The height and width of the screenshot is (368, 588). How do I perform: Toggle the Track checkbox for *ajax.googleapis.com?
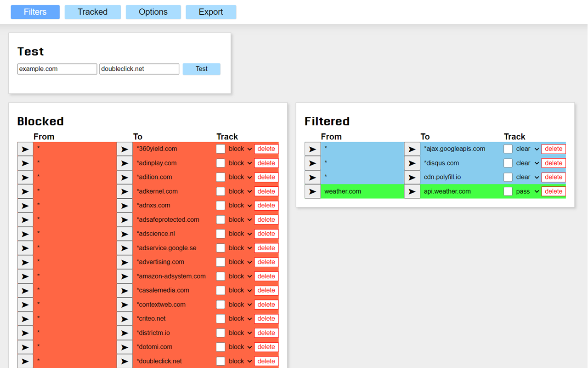pos(508,149)
